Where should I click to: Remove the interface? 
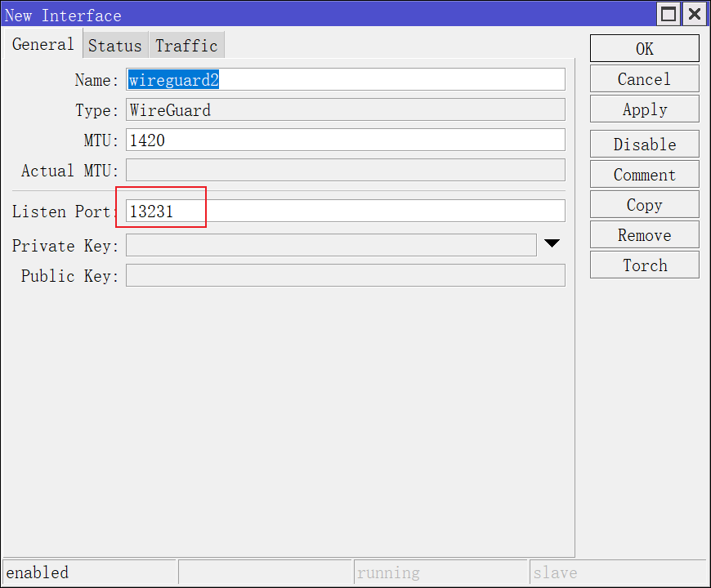644,235
